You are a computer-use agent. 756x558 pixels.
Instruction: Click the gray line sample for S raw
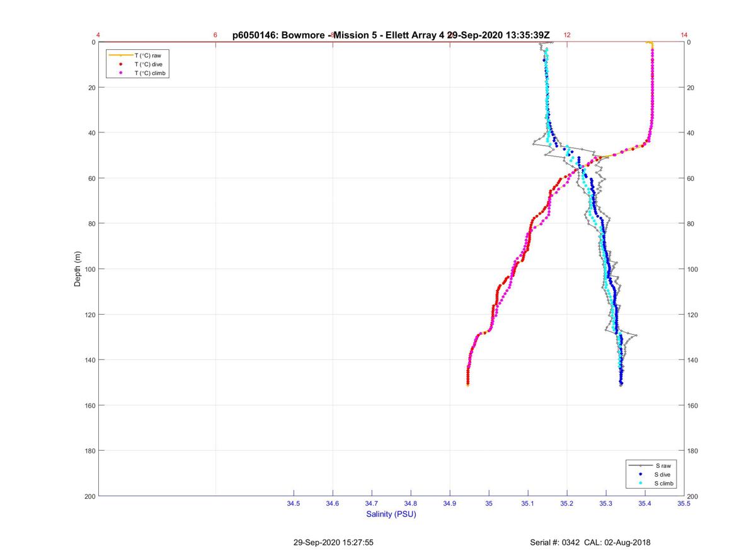(641, 465)
